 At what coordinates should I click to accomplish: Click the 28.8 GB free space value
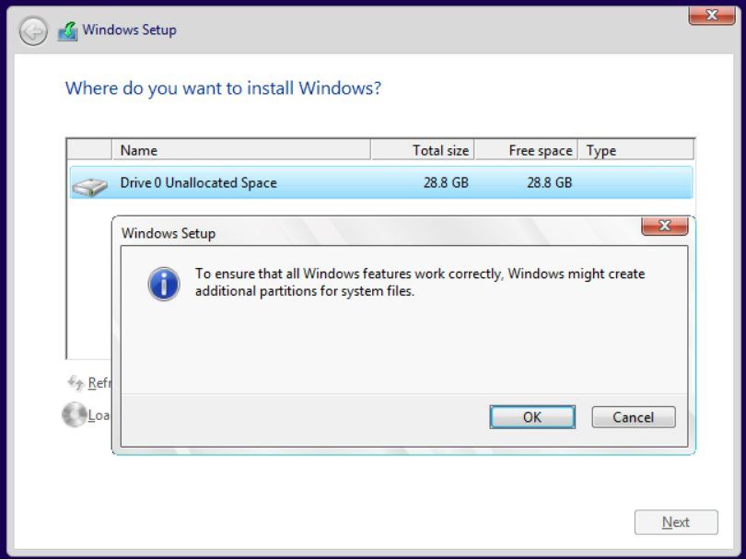tap(549, 182)
